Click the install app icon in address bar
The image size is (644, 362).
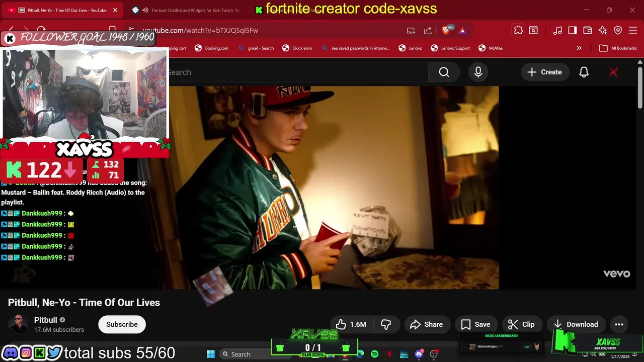(x=411, y=30)
